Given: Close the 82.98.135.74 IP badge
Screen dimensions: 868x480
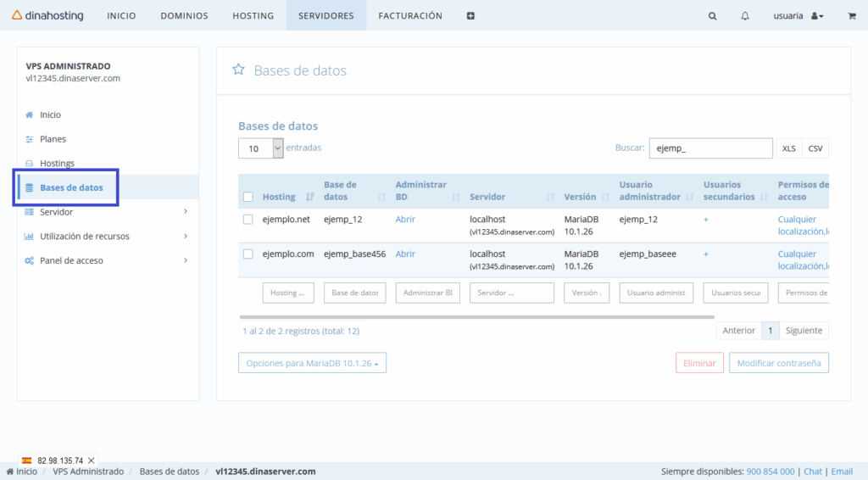Looking at the screenshot, I should 92,460.
